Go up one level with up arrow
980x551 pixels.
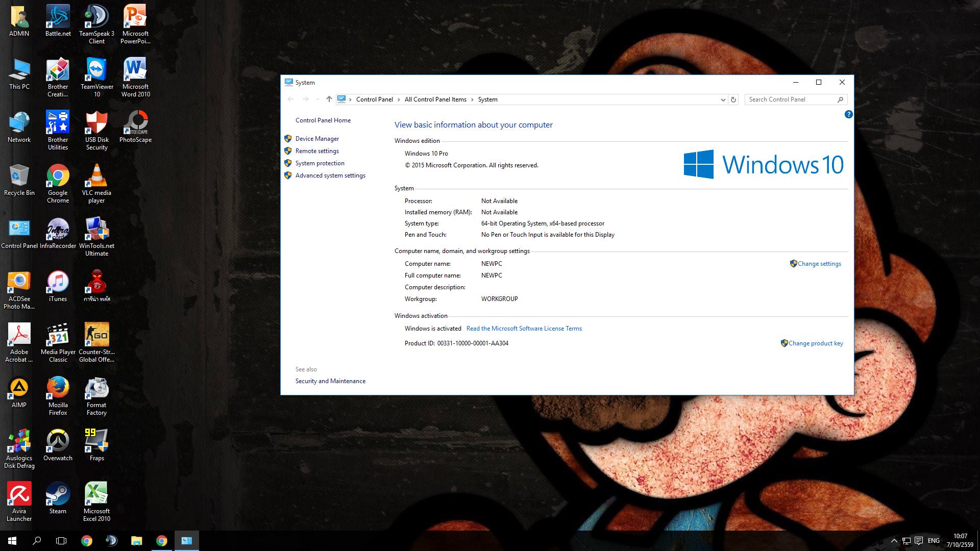coord(329,99)
